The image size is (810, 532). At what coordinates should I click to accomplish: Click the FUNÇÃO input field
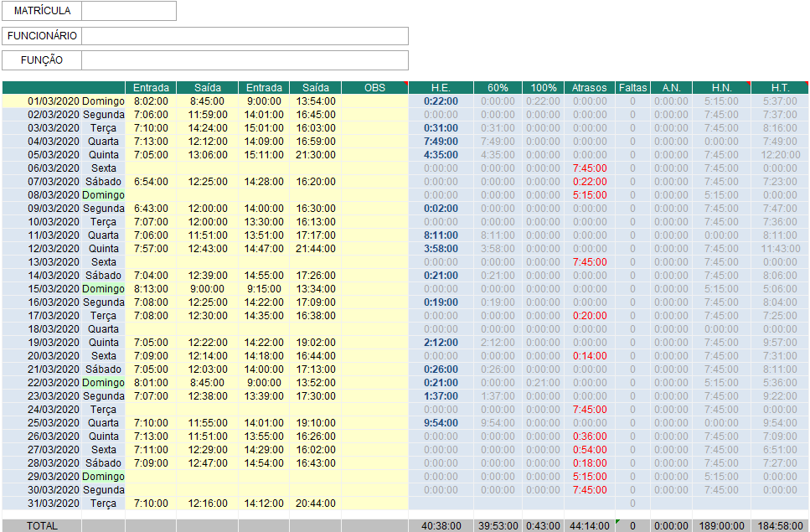click(x=245, y=60)
